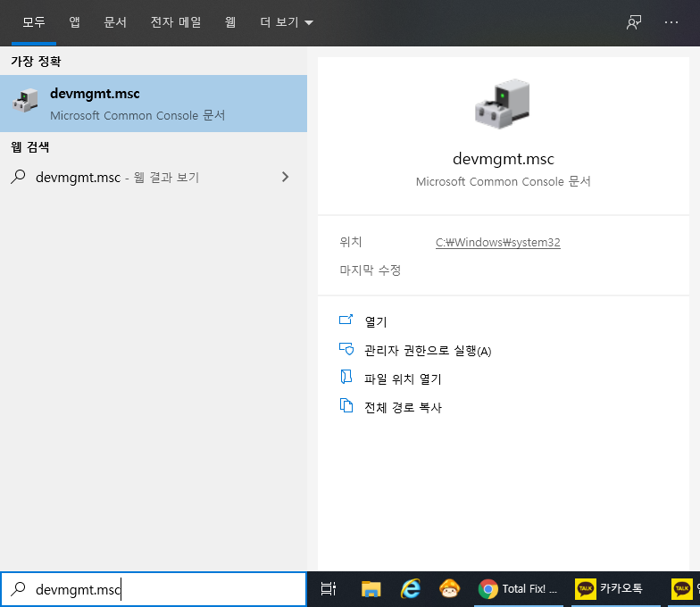Open the 전자 메일 tab
This screenshot has width=700, height=607.
pos(176,21)
